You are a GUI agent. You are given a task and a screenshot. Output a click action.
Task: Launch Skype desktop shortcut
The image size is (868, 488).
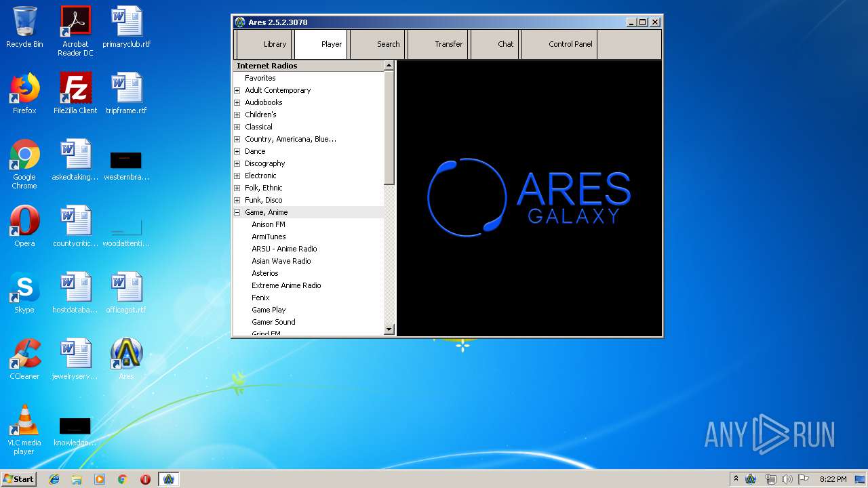[x=24, y=293]
